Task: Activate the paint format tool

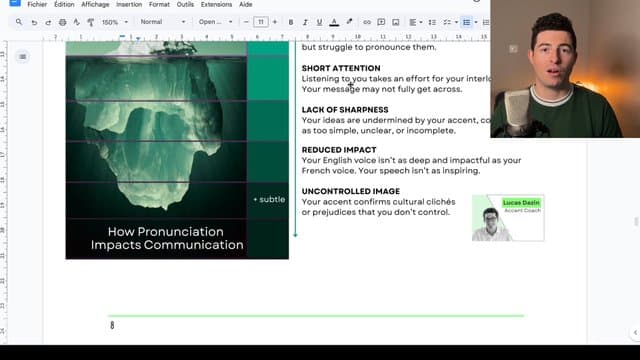Action: click(x=91, y=22)
